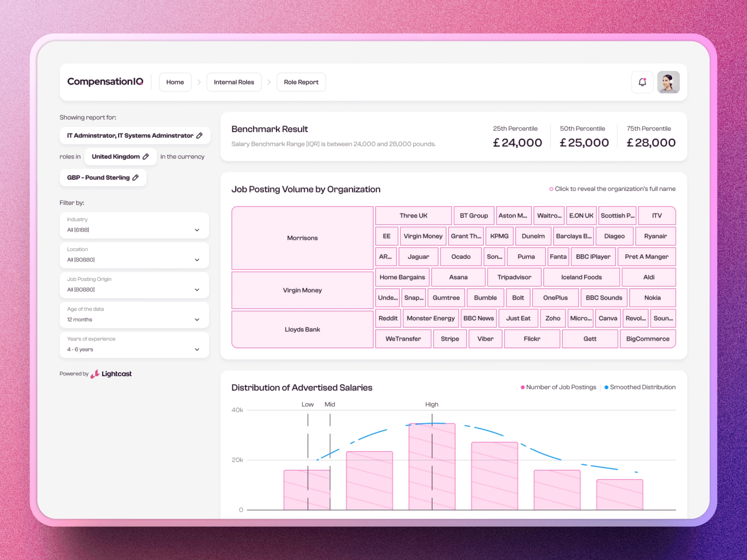
Task: Click the Bumble tile
Action: pyautogui.click(x=485, y=298)
